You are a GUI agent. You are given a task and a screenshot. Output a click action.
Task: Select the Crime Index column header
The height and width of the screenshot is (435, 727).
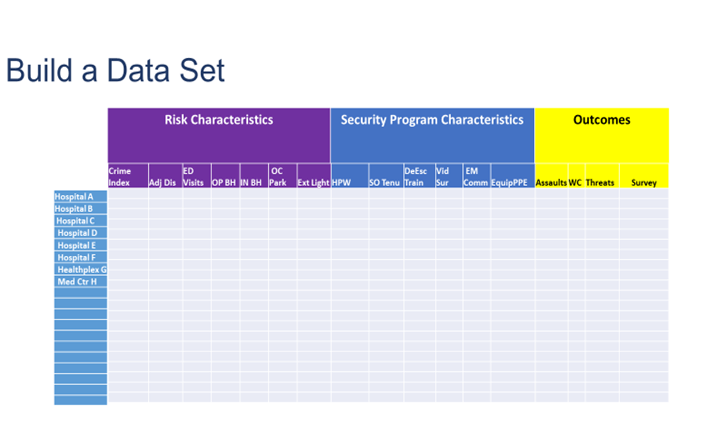point(128,176)
